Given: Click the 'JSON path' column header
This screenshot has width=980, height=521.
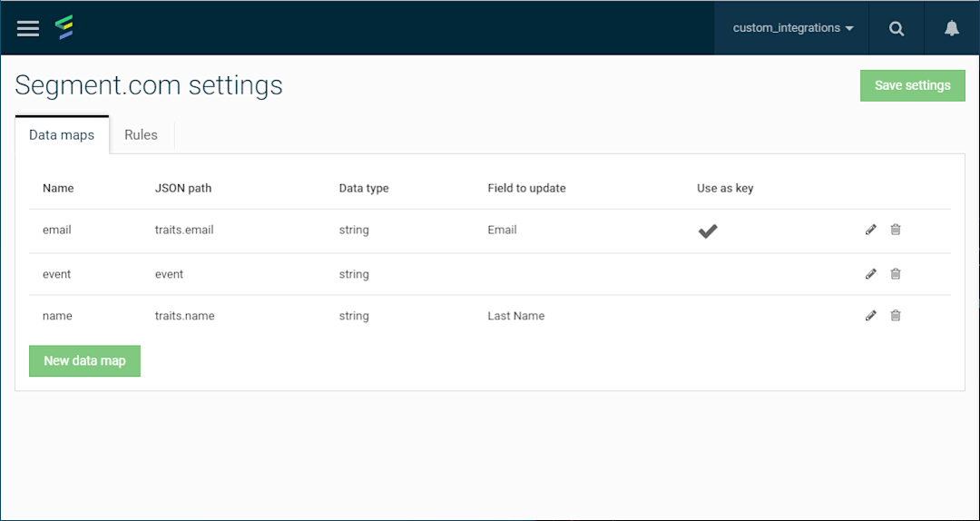Looking at the screenshot, I should [183, 188].
